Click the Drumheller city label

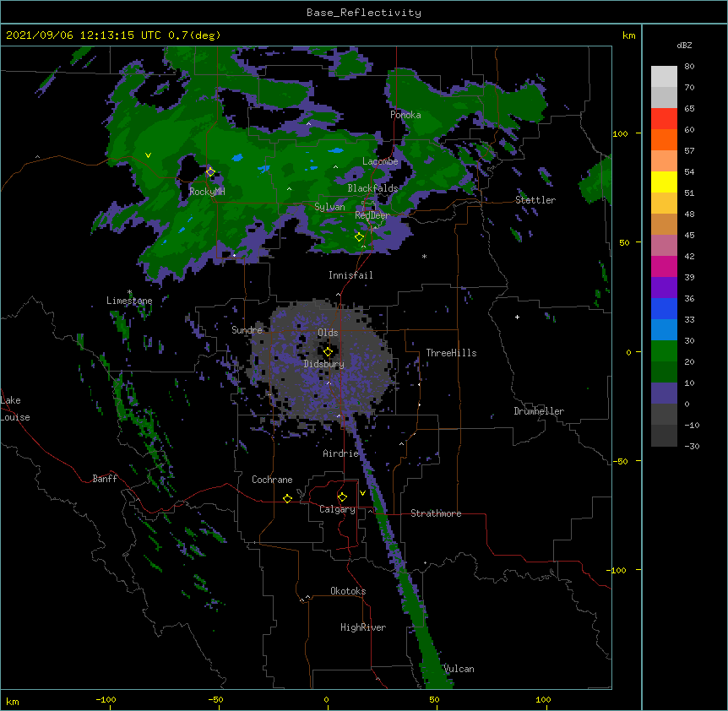coord(539,411)
